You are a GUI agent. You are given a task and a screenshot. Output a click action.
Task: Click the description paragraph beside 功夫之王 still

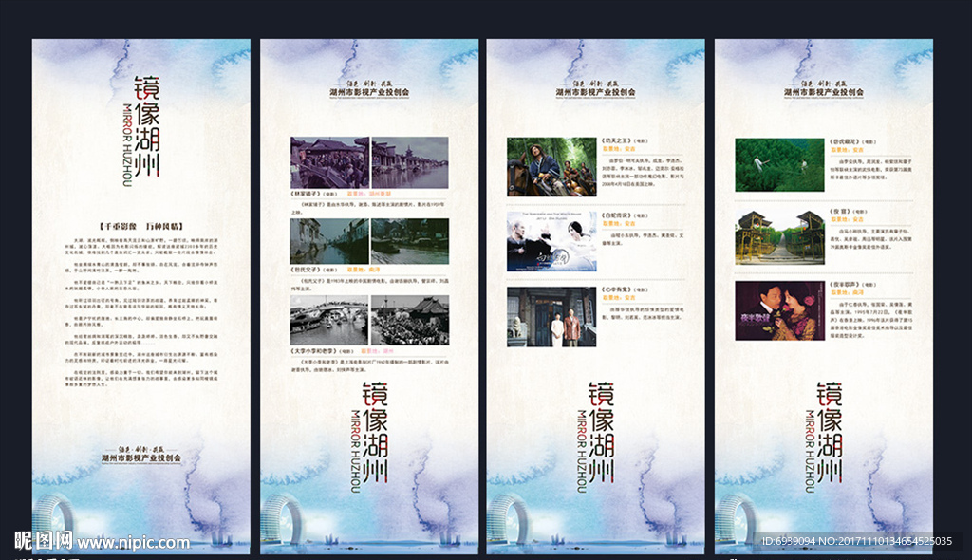coord(643,173)
